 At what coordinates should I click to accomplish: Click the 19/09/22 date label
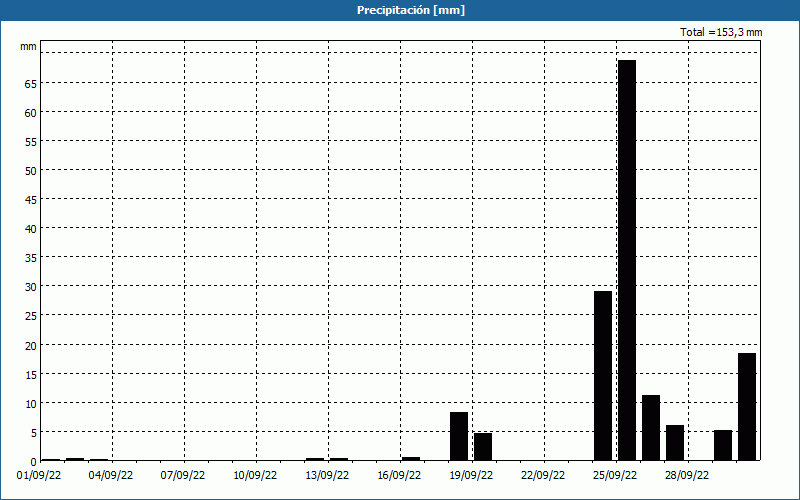click(x=471, y=476)
